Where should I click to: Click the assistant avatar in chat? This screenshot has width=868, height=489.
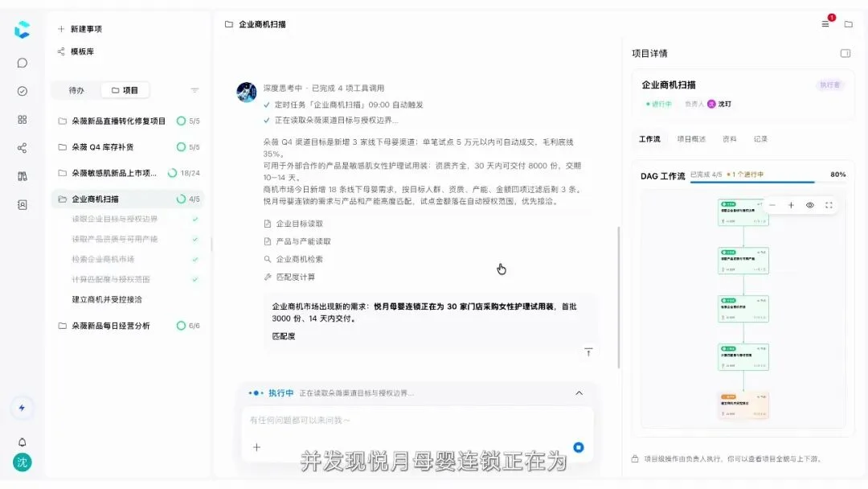247,92
